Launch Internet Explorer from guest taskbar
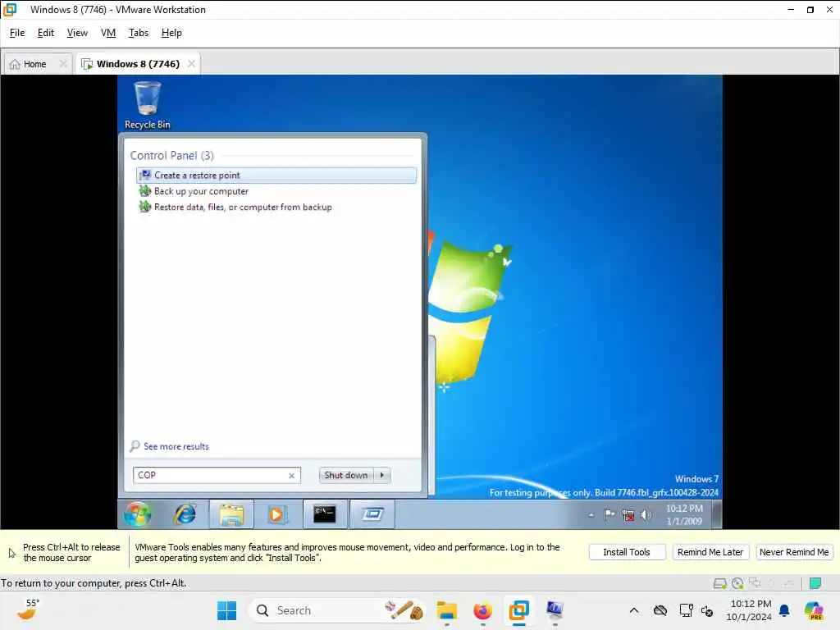Viewport: 840px width, 630px height. pos(185,514)
